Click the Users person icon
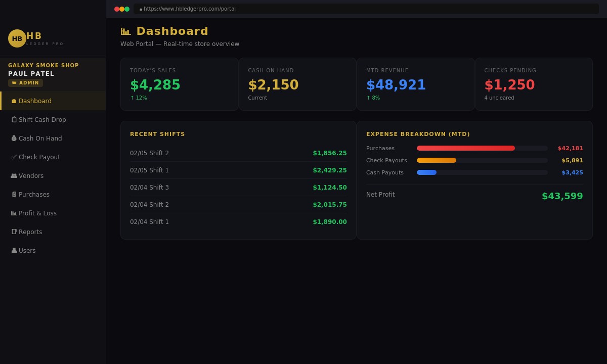The height and width of the screenshot is (364, 607). pos(14,250)
